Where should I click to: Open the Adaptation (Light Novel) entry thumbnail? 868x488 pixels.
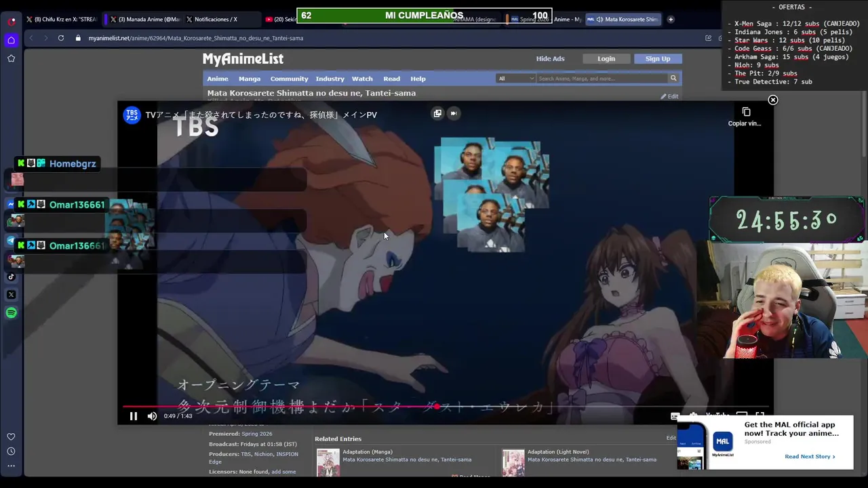[513, 462]
